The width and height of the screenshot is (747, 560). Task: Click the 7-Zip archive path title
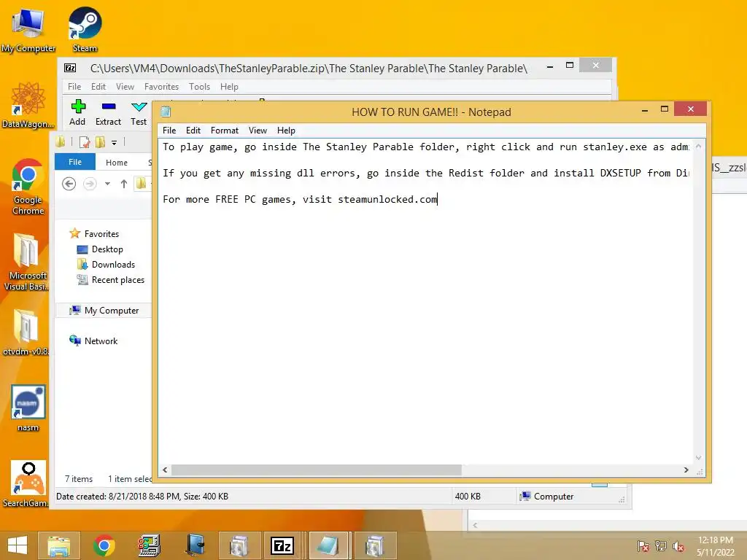point(309,69)
